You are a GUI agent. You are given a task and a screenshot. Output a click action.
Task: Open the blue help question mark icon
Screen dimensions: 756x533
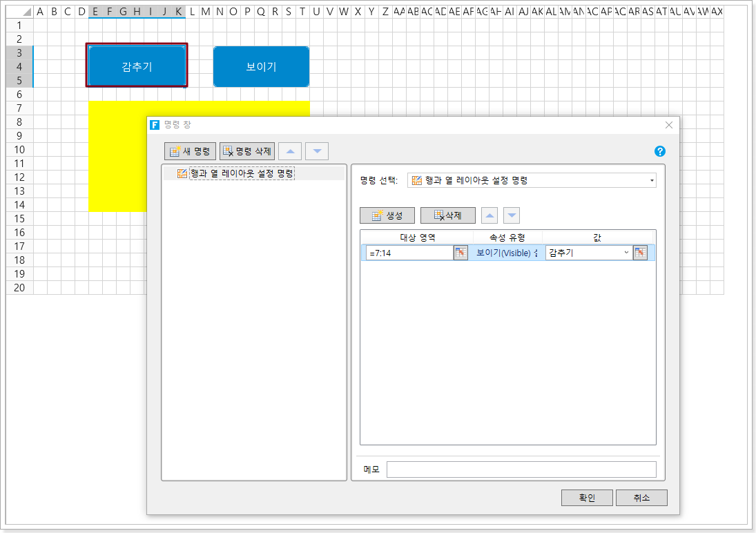click(x=659, y=151)
